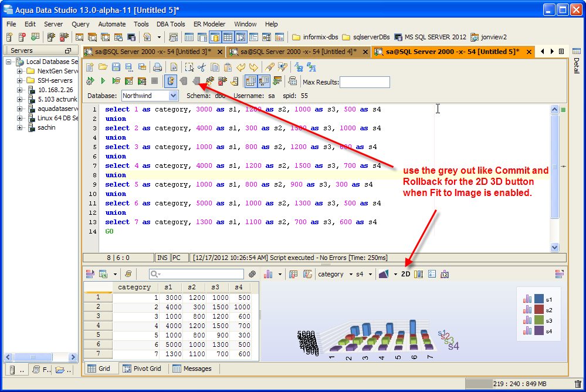586x392 pixels.
Task: Click the Query Analyzer window icon
Action: pos(79,37)
